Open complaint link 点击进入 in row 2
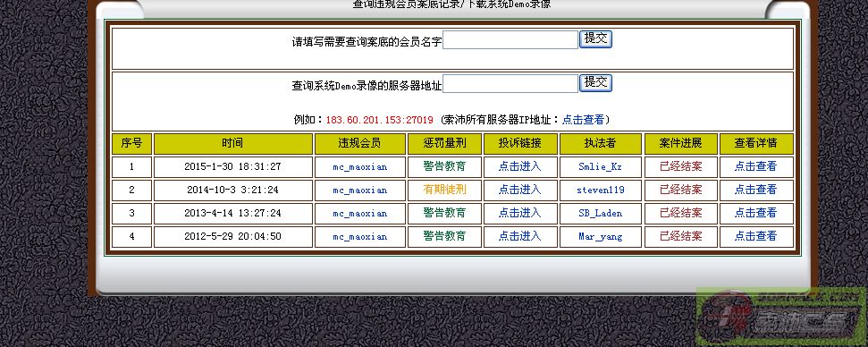This screenshot has width=868, height=347. point(519,190)
